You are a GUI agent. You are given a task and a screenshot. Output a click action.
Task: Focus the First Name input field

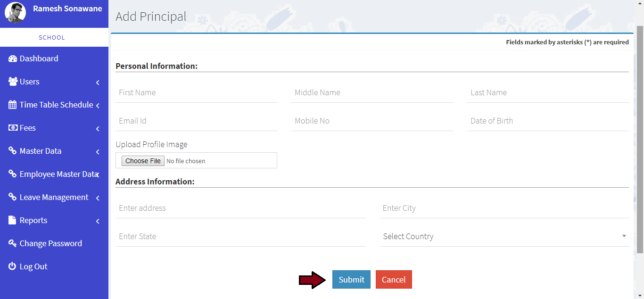pyautogui.click(x=196, y=93)
